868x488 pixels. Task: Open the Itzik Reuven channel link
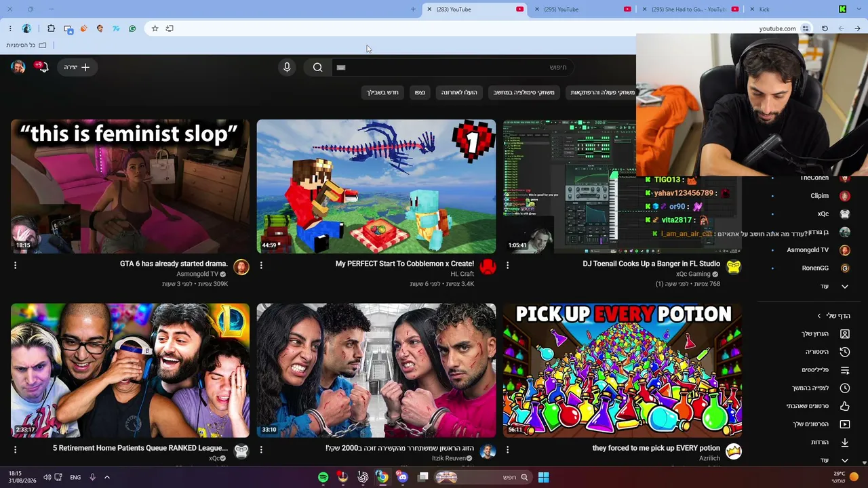click(x=448, y=458)
